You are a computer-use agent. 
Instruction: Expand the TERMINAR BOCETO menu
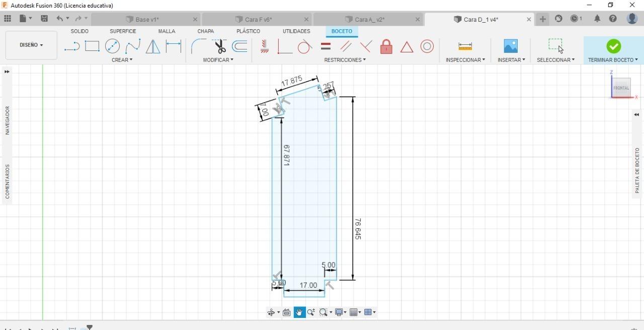pos(613,60)
